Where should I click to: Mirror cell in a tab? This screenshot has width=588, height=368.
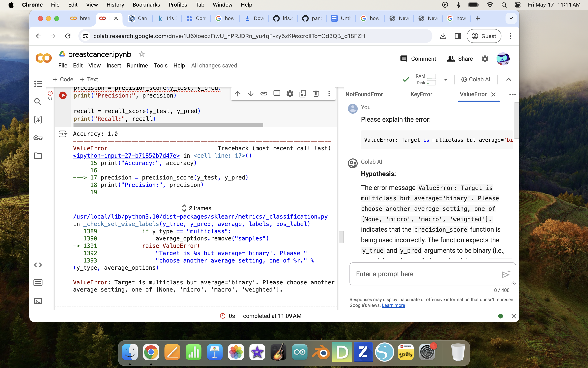303,94
